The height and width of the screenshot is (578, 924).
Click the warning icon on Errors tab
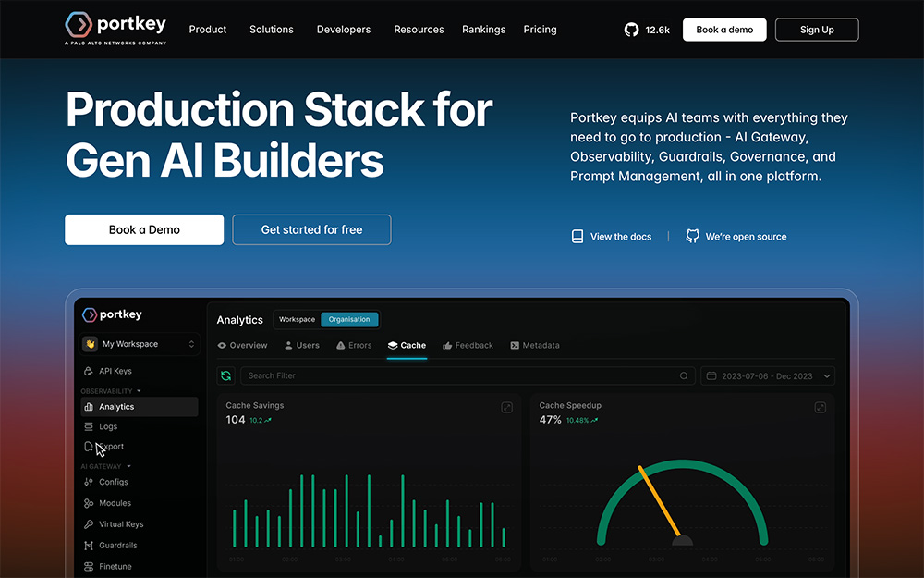pos(341,346)
